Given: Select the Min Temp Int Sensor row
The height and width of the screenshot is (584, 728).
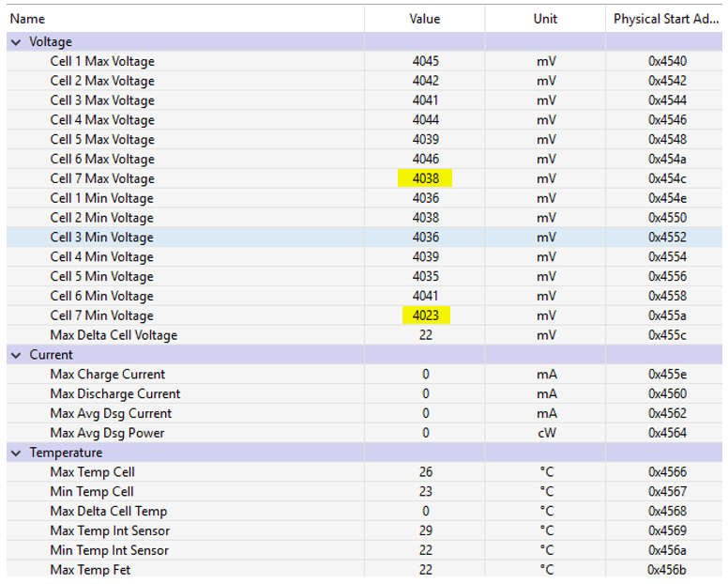Looking at the screenshot, I should point(364,550).
